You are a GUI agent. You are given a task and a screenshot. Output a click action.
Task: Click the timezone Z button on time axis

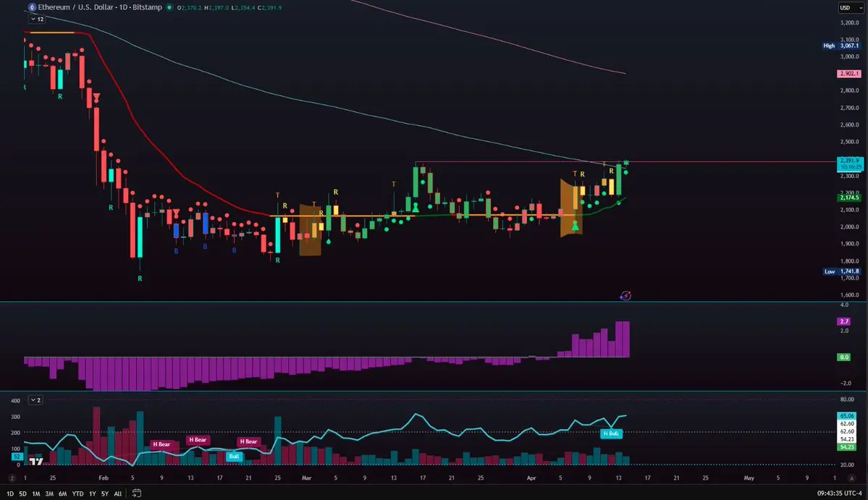point(12,478)
